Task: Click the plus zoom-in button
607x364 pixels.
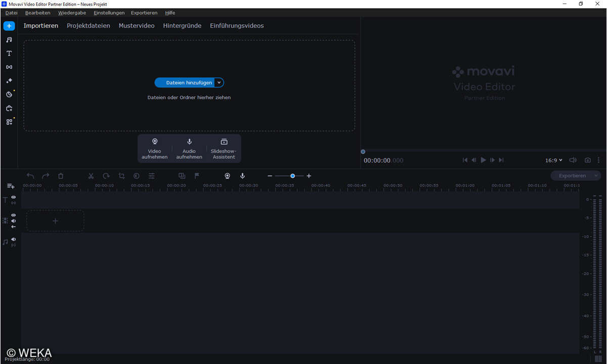Action: coord(309,176)
